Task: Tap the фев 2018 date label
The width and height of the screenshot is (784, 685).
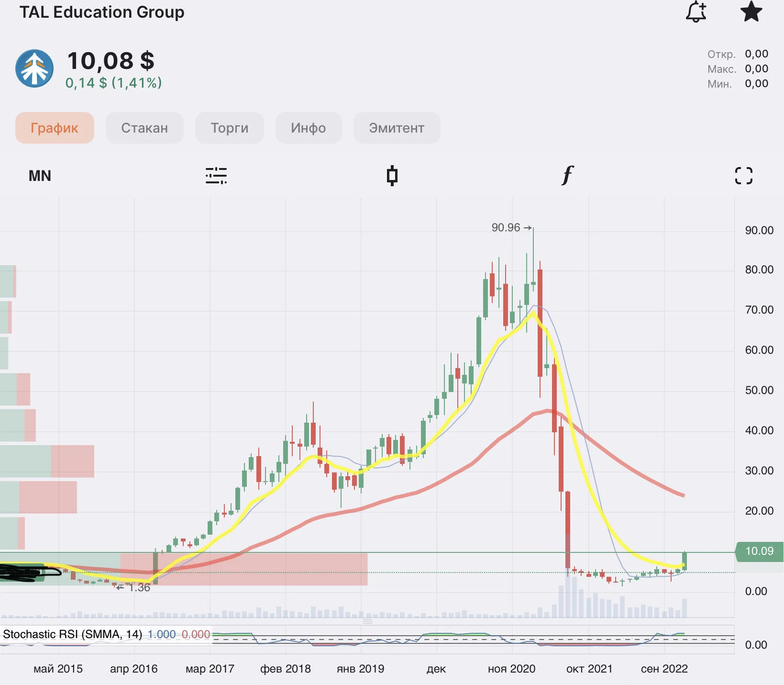Action: 286,669
